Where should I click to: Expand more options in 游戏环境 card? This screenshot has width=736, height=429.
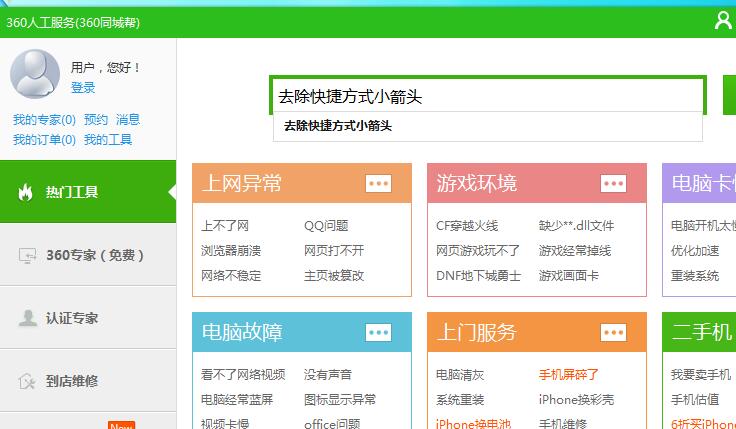pos(613,184)
